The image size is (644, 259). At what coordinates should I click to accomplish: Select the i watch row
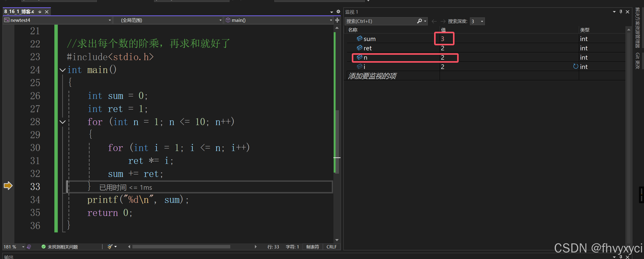(x=486, y=67)
